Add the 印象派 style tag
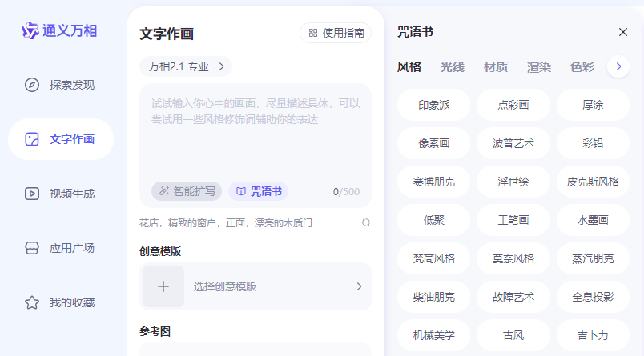The image size is (644, 356). [433, 105]
